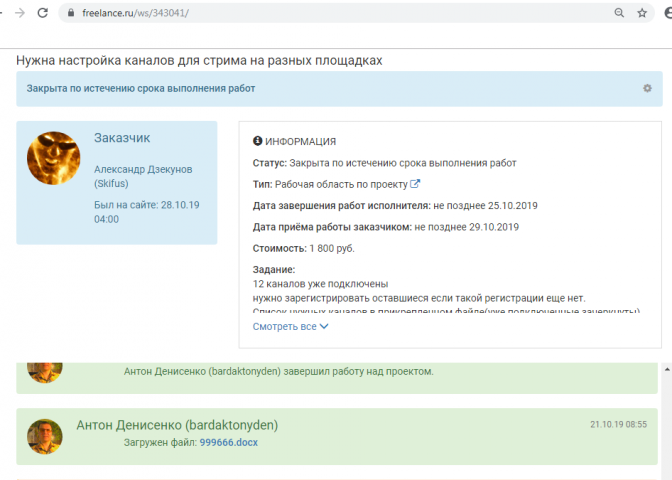Screen dimensions: 672x480
Task: Download the file 999666.docx
Action: click(x=228, y=442)
